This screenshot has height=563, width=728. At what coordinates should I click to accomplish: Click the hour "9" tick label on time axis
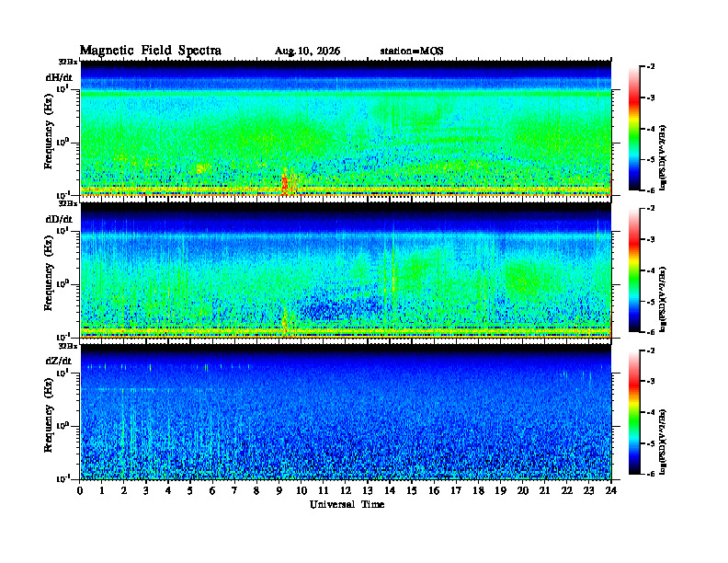(279, 490)
